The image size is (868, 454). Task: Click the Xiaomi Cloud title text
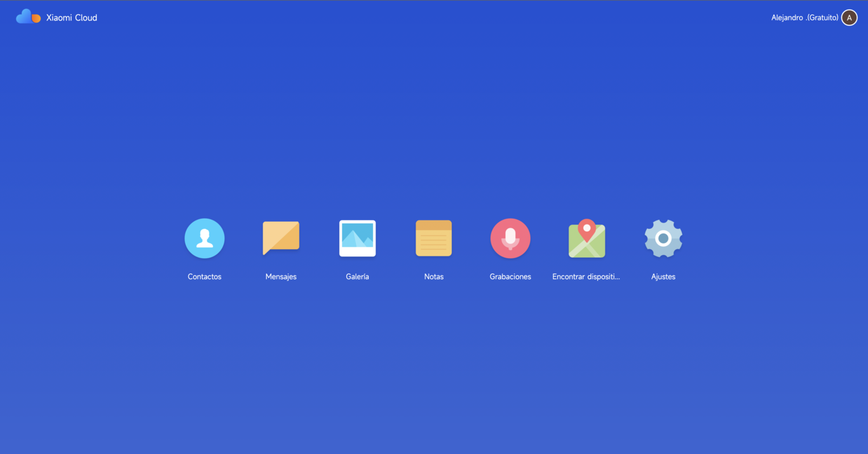tap(71, 17)
